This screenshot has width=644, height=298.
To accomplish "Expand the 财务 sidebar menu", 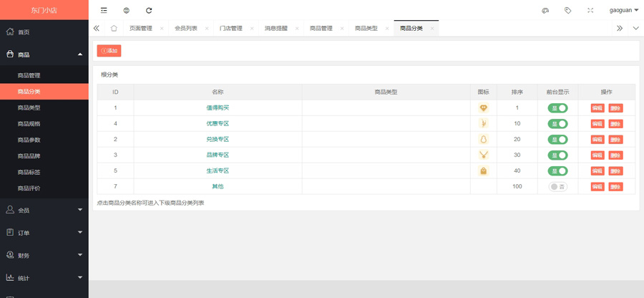I will click(x=44, y=255).
